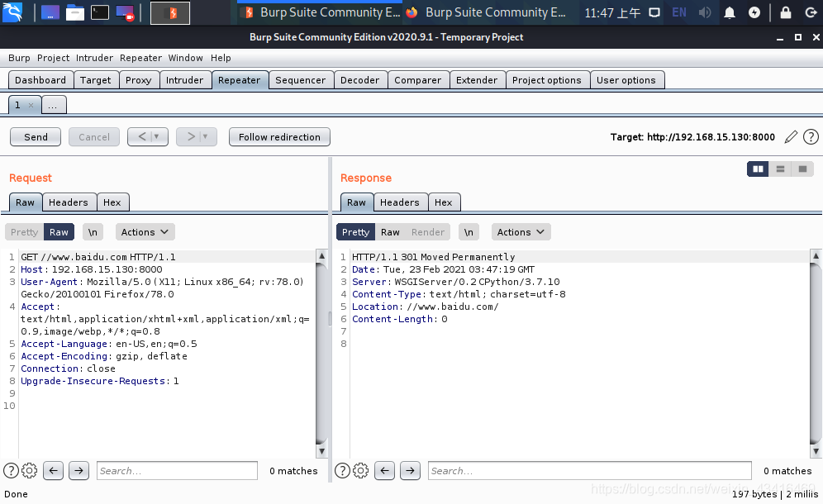The image size is (823, 504).
Task: Open the Project menu
Action: [x=53, y=58]
